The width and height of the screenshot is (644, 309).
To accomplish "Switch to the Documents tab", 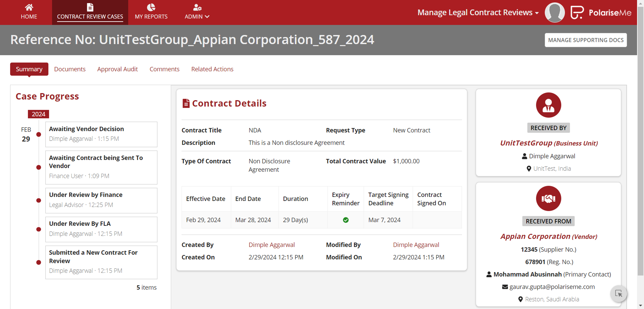I will coord(70,69).
